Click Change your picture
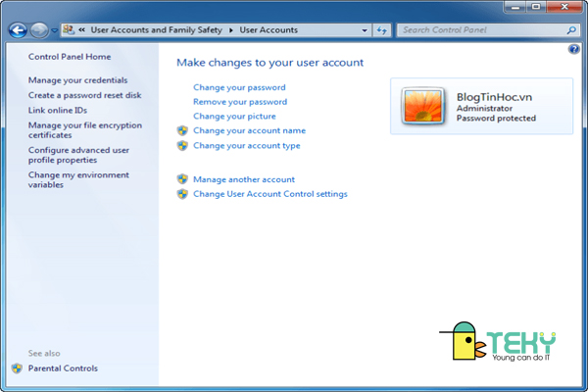 234,117
